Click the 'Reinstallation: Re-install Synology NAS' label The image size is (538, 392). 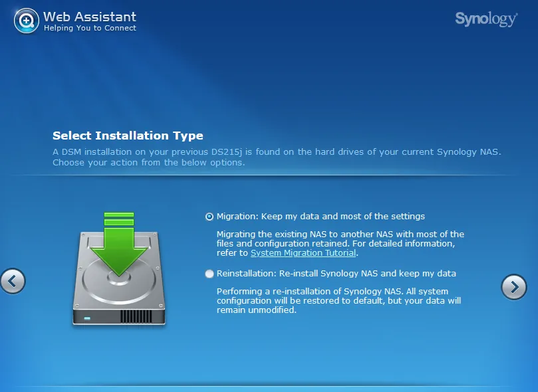pyautogui.click(x=336, y=274)
